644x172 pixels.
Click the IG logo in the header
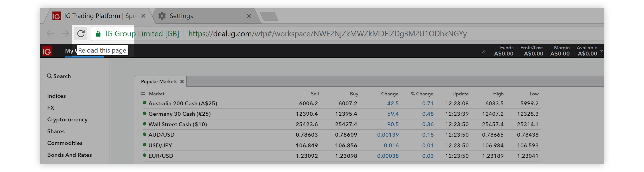[47, 51]
